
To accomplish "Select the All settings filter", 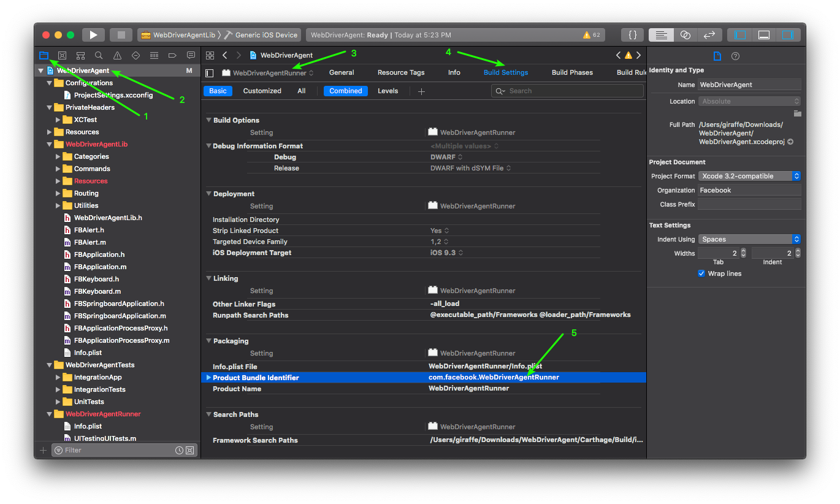I will tap(302, 91).
